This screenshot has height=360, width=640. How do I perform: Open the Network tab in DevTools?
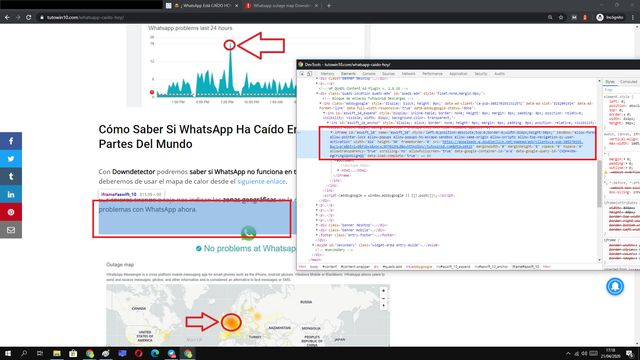(x=408, y=74)
